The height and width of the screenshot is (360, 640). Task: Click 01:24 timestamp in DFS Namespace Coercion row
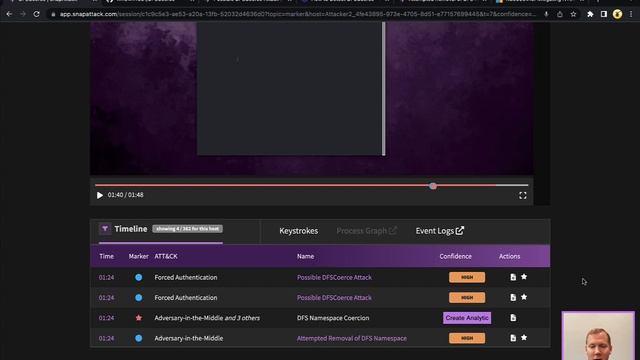tap(106, 318)
